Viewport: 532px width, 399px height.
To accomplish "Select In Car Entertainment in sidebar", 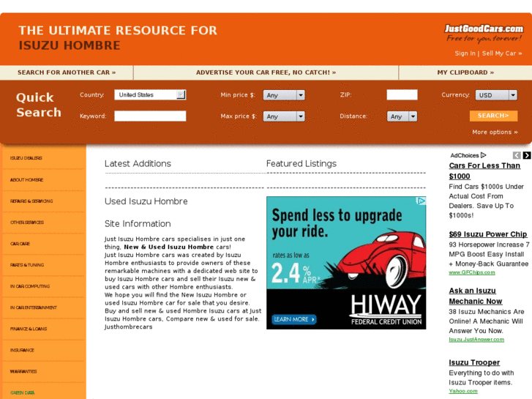I will pyautogui.click(x=33, y=307).
